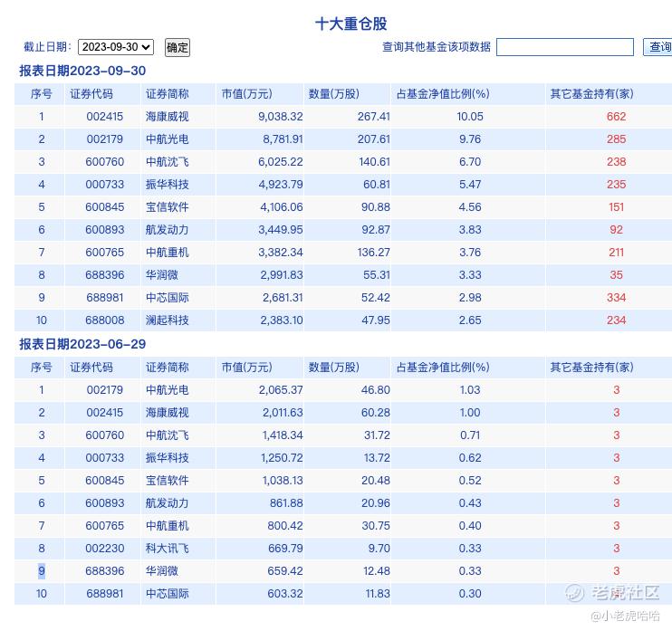The height and width of the screenshot is (631, 672).
Task: Click stock name 科大讯飞
Action: point(168,549)
